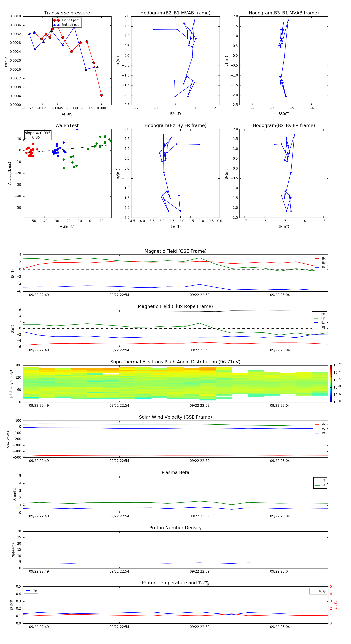Screen dimensions: 351x644
Task: Click the 'Magnetic Field (Flux Rope Frame)' title
Action: [x=175, y=306]
